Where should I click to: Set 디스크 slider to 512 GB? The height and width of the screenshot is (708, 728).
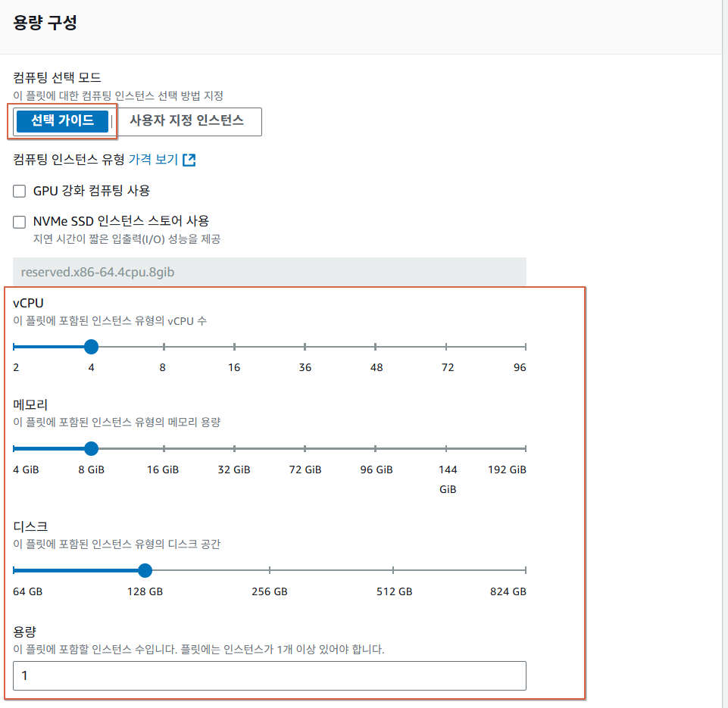(x=394, y=570)
